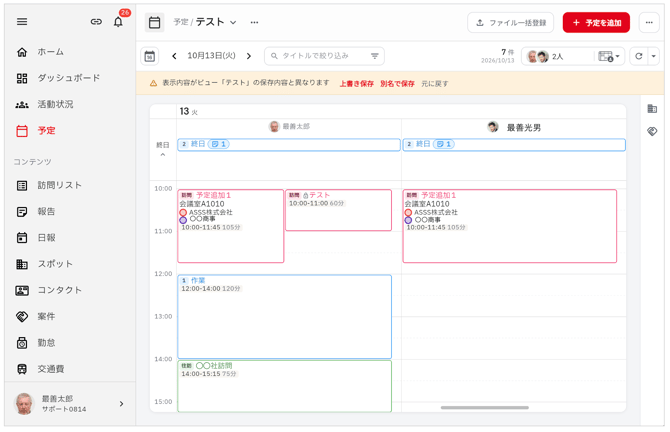Click 最善太郎 column header
The width and height of the screenshot is (670, 432).
coord(289,127)
